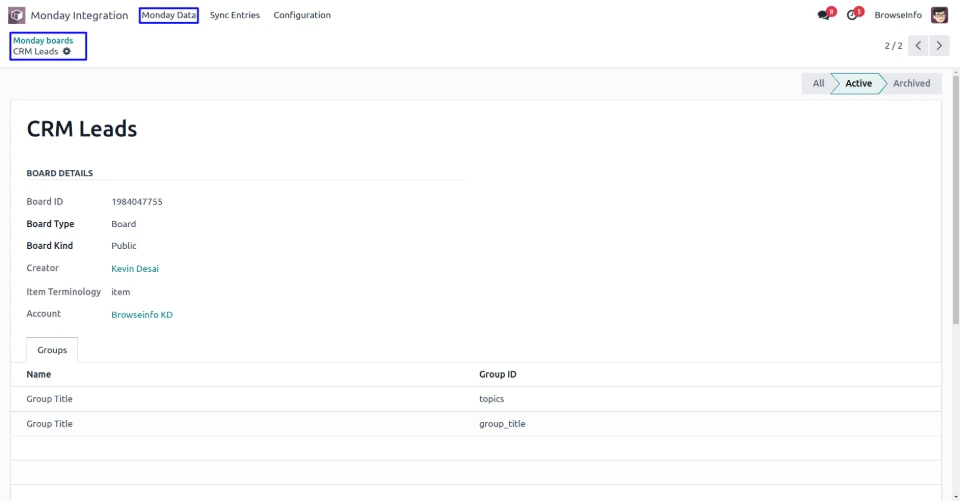Go back to Monday boards breadcrumb
Viewport: 960px width, 501px height.
(43, 40)
